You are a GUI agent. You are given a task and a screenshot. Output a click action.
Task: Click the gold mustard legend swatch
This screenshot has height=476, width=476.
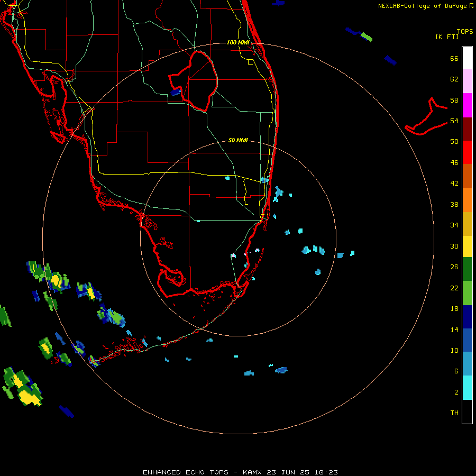coord(467,224)
